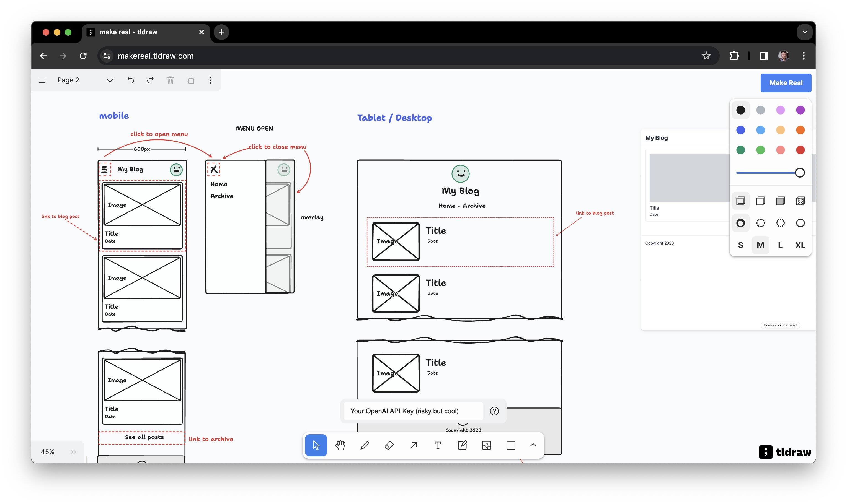Select the hand pan tool
This screenshot has height=504, width=847.
[x=340, y=445]
